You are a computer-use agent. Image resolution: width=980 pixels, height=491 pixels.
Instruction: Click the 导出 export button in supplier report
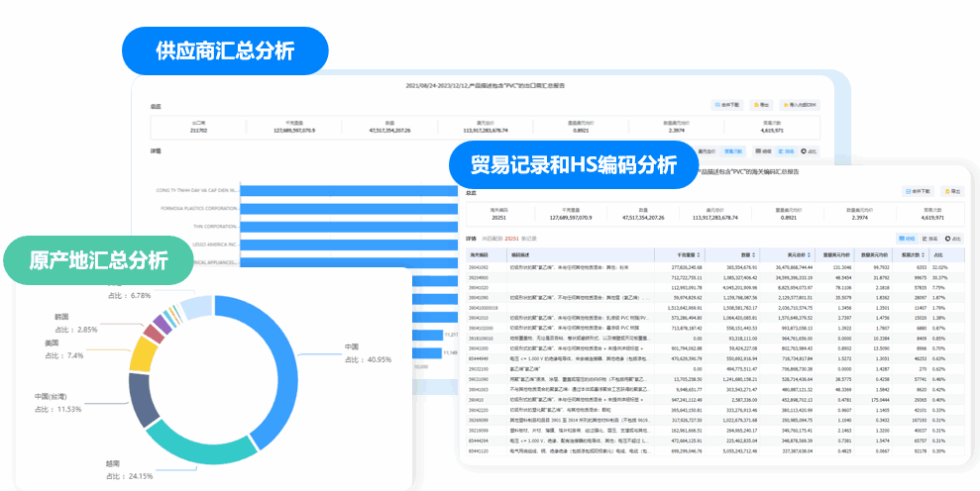[x=761, y=104]
